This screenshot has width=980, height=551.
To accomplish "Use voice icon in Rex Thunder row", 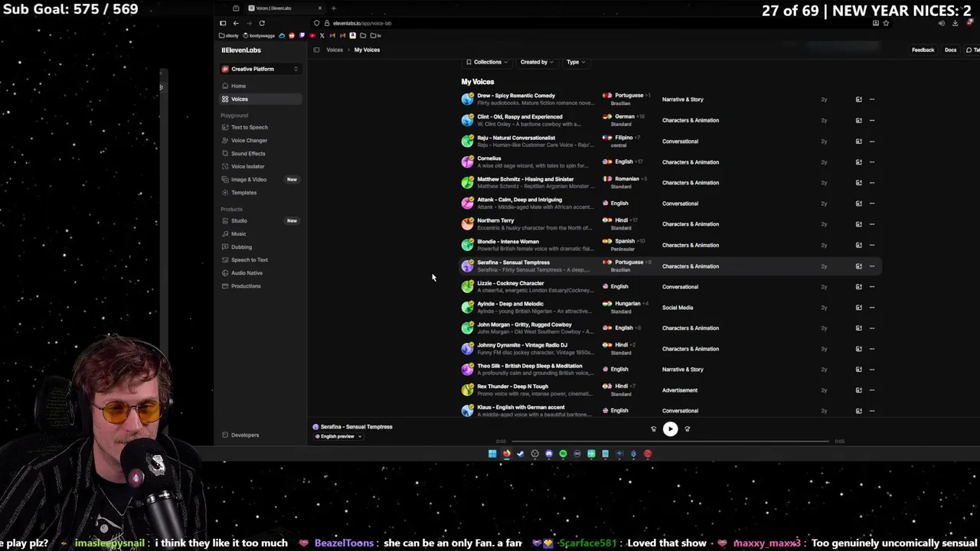I will pos(858,390).
